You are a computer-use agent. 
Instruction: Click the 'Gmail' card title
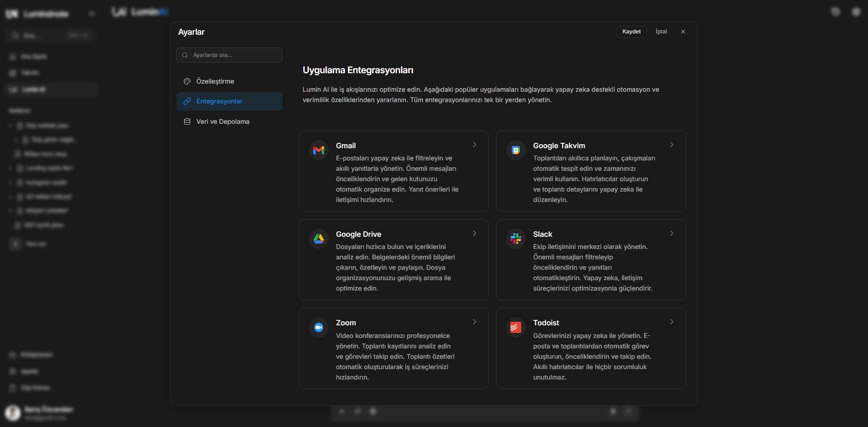346,145
